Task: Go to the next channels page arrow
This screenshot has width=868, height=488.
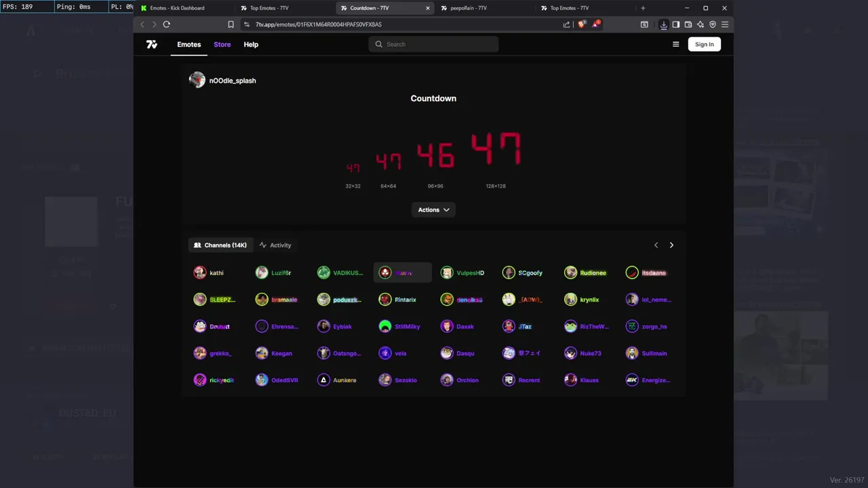Action: tap(671, 245)
